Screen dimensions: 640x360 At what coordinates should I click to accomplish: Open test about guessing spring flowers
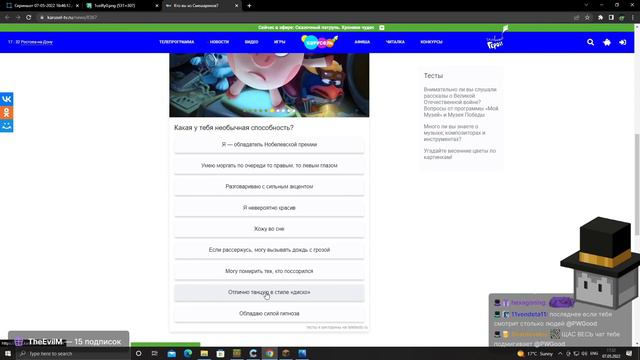pos(460,154)
